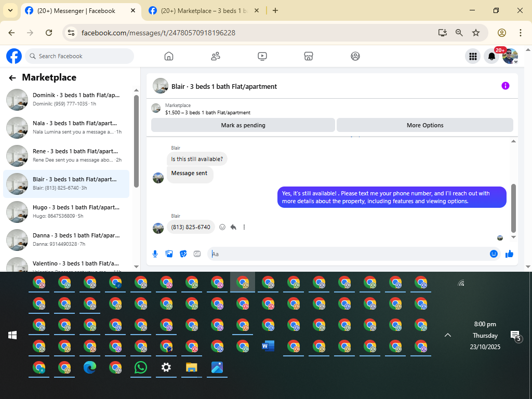This screenshot has width=532, height=399.
Task: Click the chat list vertical scrollbar
Action: coord(137,141)
